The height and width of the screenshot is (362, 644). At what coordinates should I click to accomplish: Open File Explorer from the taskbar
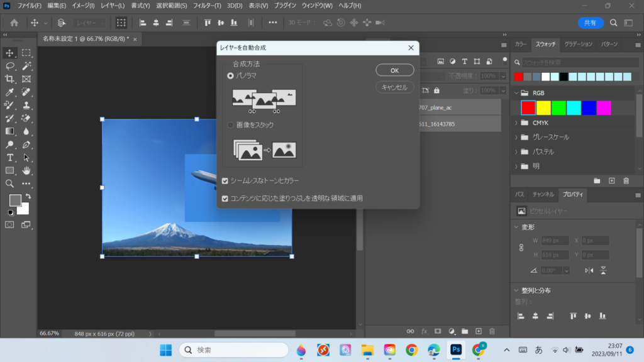pyautogui.click(x=367, y=350)
